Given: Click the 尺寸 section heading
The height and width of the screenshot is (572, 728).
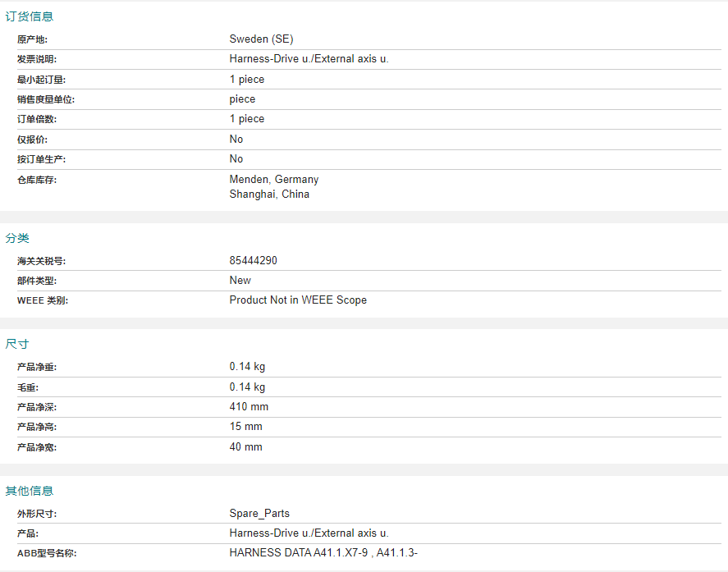Looking at the screenshot, I should click(17, 344).
